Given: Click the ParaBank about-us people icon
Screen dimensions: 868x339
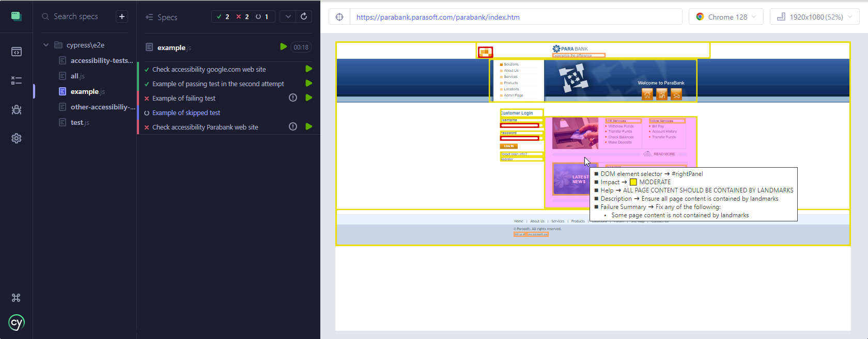Looking at the screenshot, I should point(662,94).
